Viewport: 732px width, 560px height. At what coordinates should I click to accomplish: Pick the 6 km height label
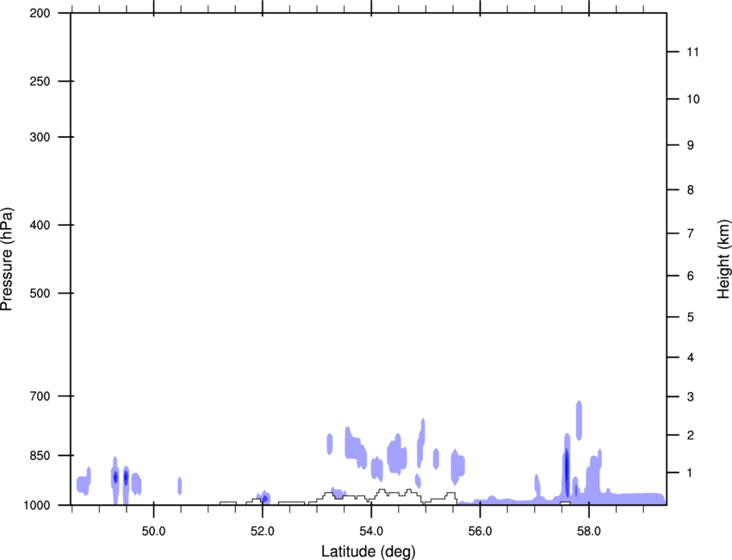click(x=690, y=276)
